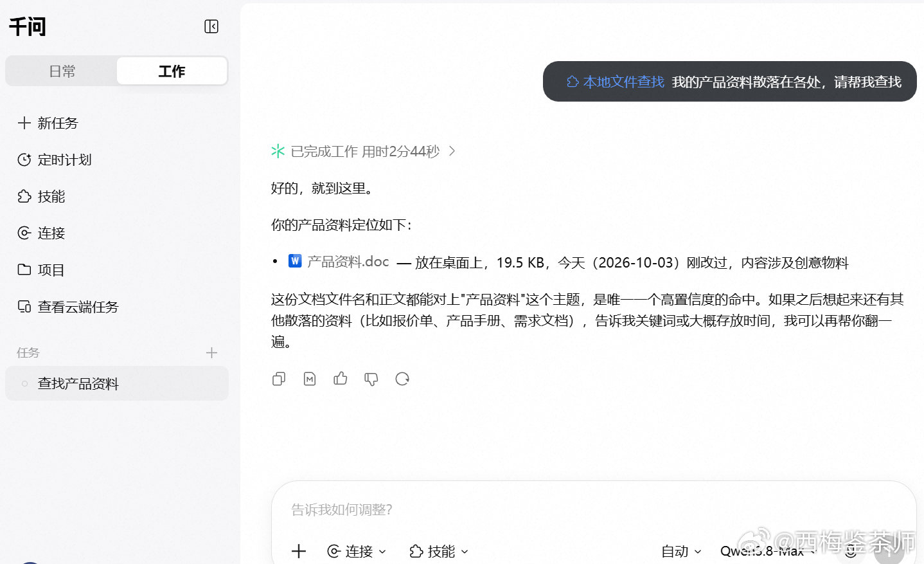Click the 本地文件查找 skill tag

coord(616,82)
